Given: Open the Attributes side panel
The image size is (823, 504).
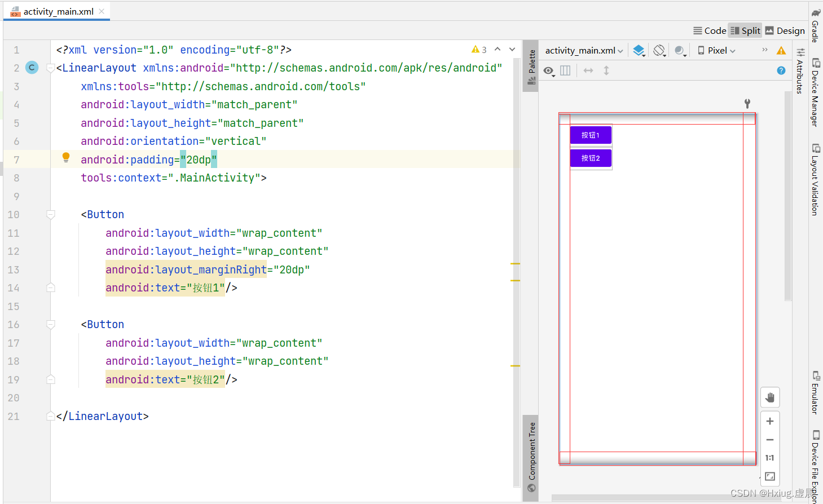Looking at the screenshot, I should point(800,71).
